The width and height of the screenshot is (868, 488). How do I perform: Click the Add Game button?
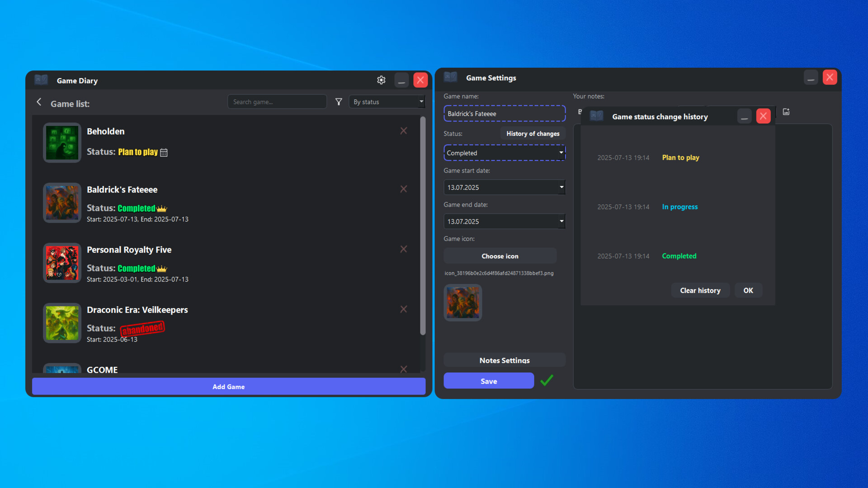[x=228, y=386]
